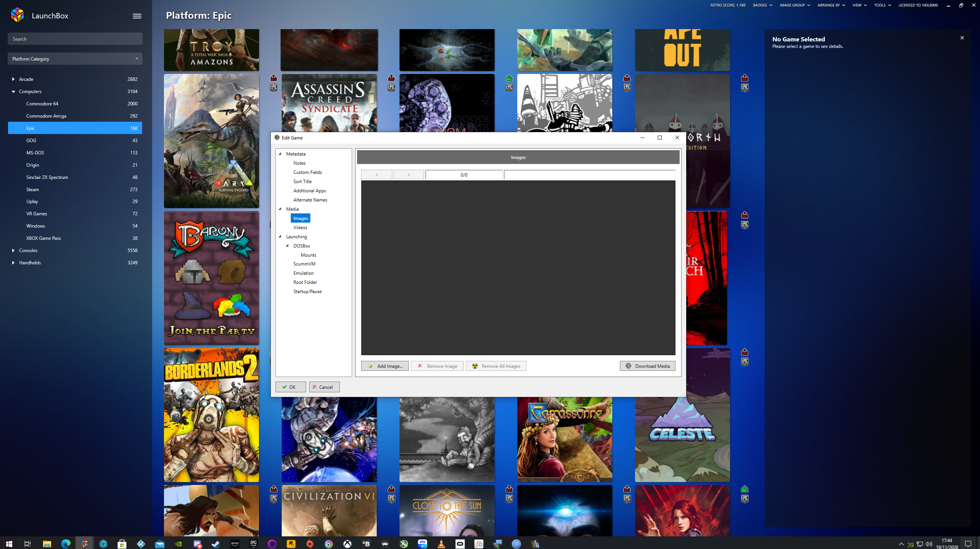Select the Barony cover thumbnail
Viewport: 980px width, 549px height.
[x=211, y=278]
